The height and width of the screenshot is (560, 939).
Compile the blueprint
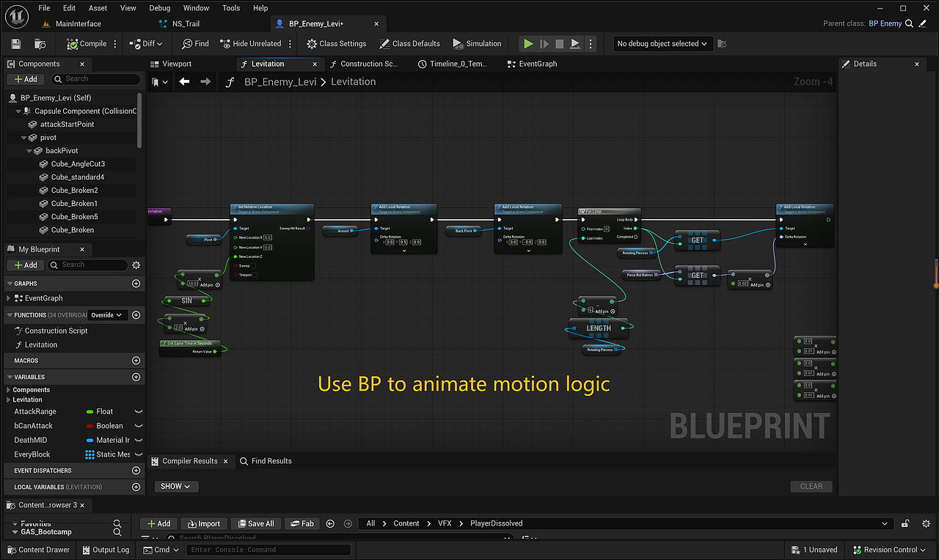pyautogui.click(x=87, y=44)
